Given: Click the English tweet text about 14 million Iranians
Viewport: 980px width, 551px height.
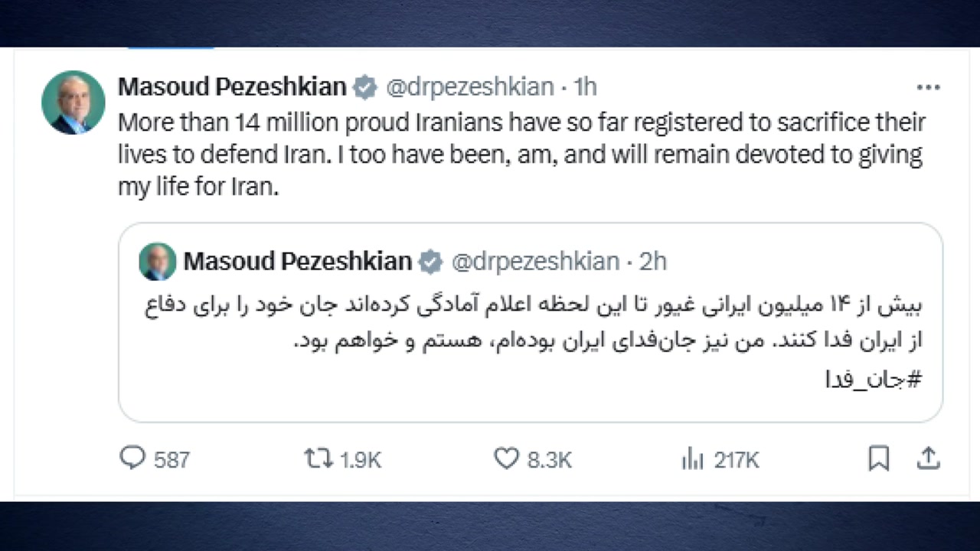Looking at the screenshot, I should (x=521, y=155).
